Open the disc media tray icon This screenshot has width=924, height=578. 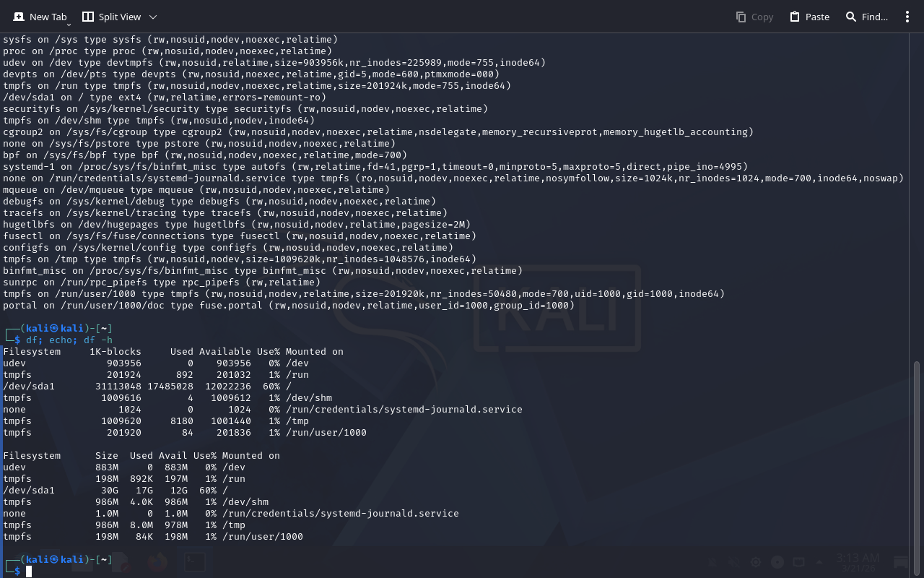777,562
